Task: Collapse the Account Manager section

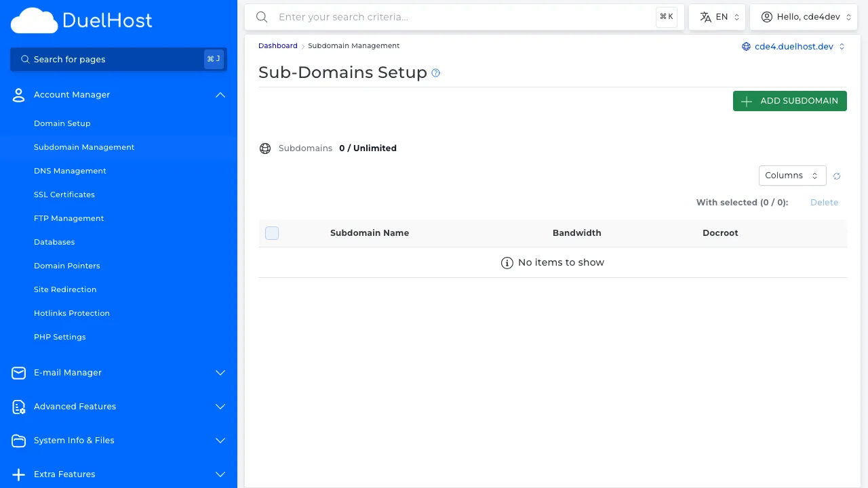Action: click(220, 95)
